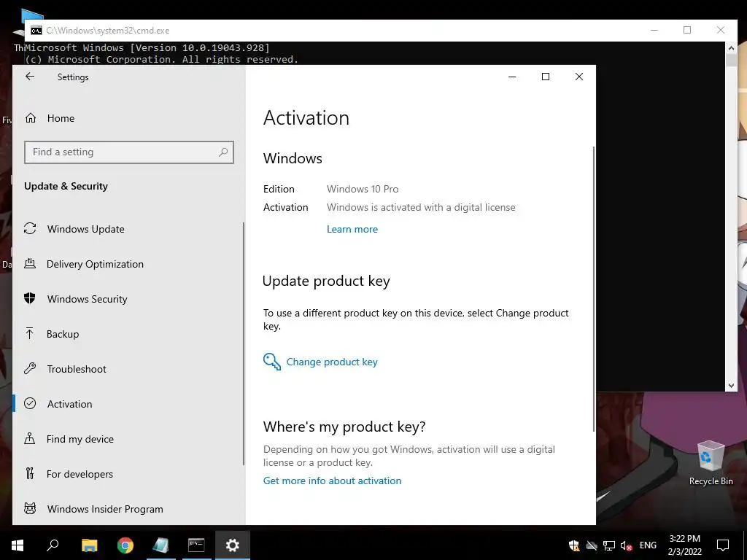
Task: Click Change product key link
Action: [x=332, y=362]
